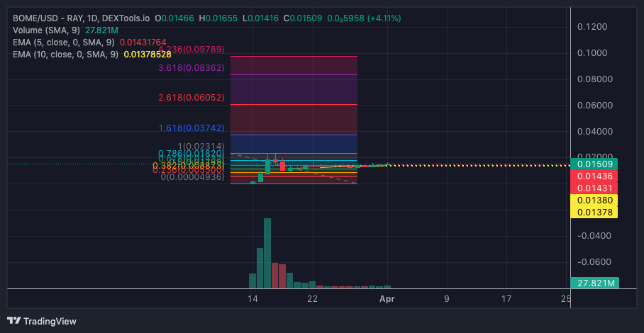Viewport: 644px width, 333px height.
Task: Select the EMA (5, close, 0, SMA, 9) label
Action: (x=64, y=43)
